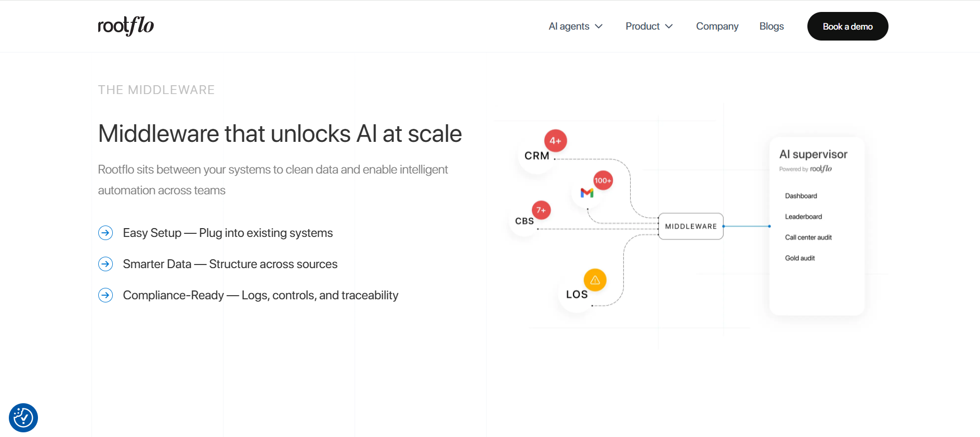Click the CBS node label
The image size is (980, 437).
click(524, 221)
